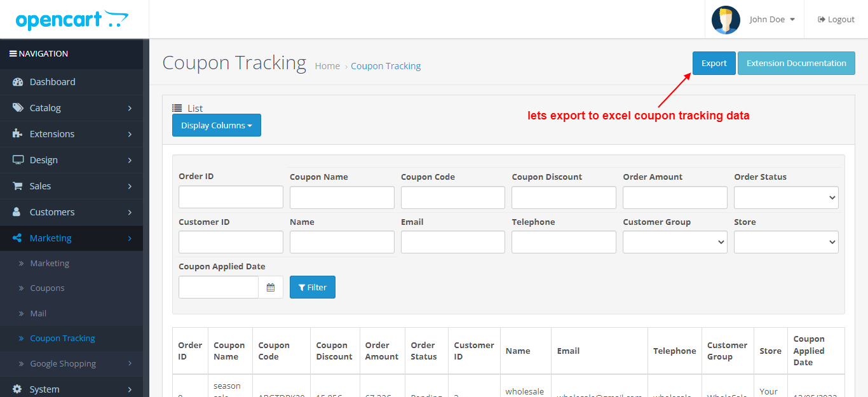The height and width of the screenshot is (397, 868).
Task: Click the Extensions puzzle icon
Action: (18, 134)
